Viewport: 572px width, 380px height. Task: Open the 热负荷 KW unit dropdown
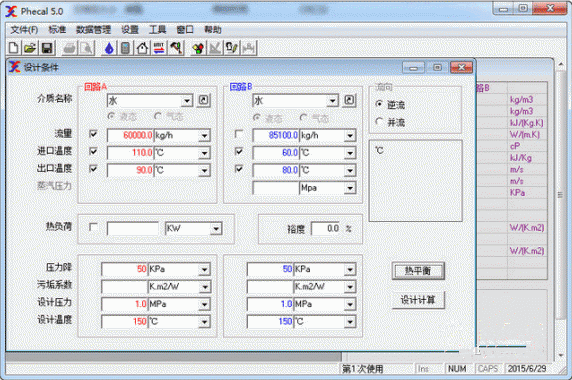pos(216,229)
